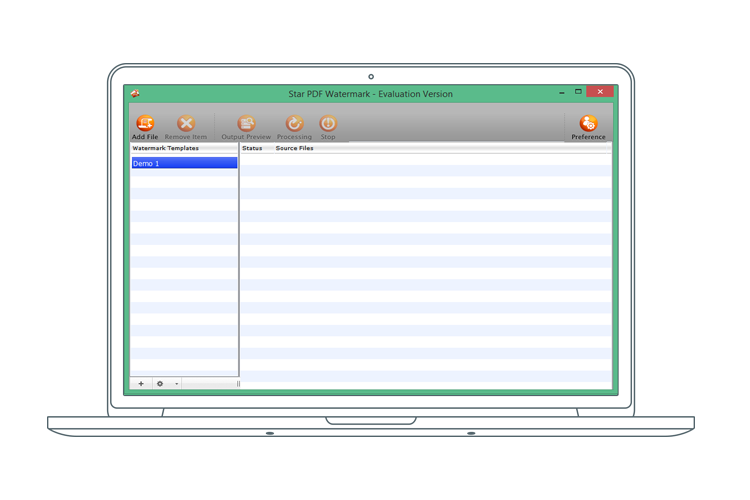The width and height of the screenshot is (750, 500).
Task: Click the Add File toolbar icon
Action: pyautogui.click(x=145, y=124)
